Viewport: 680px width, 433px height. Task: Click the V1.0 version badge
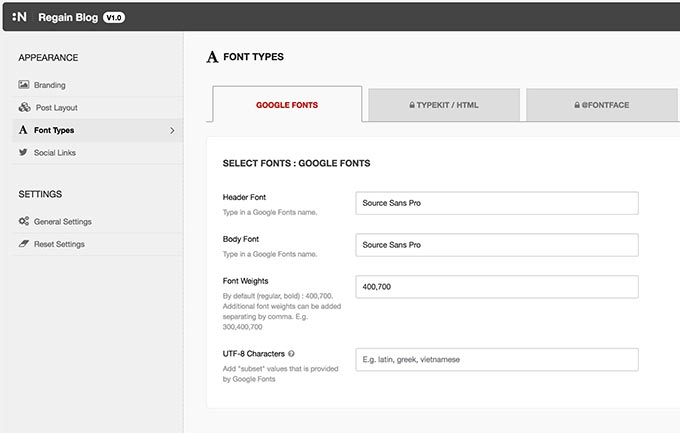click(114, 17)
